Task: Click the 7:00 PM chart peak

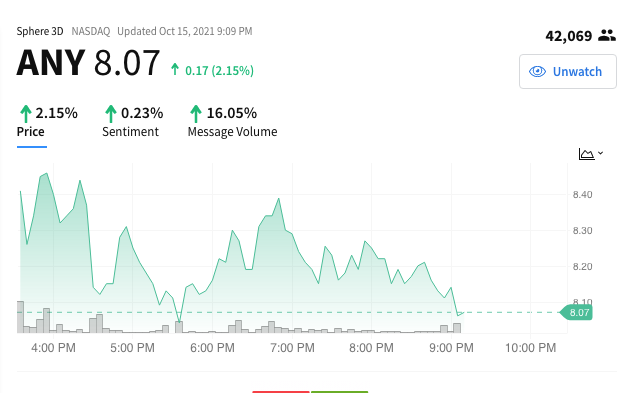Action: point(279,198)
